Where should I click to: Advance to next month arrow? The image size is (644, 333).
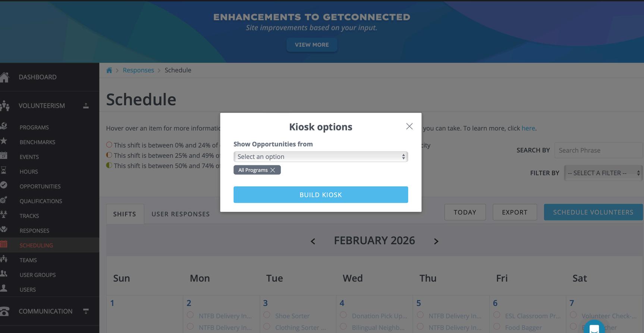pos(436,241)
